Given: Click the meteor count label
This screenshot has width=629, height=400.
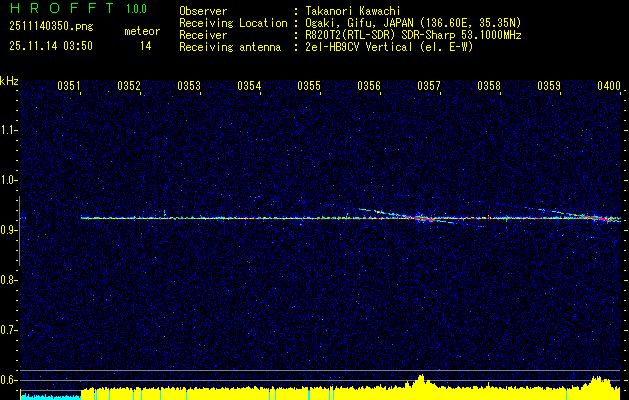Looking at the screenshot, I should (x=142, y=31).
